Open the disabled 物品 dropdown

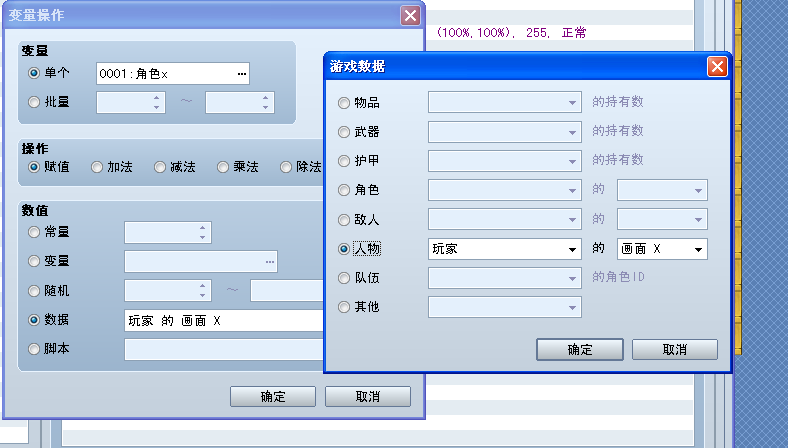tap(505, 102)
